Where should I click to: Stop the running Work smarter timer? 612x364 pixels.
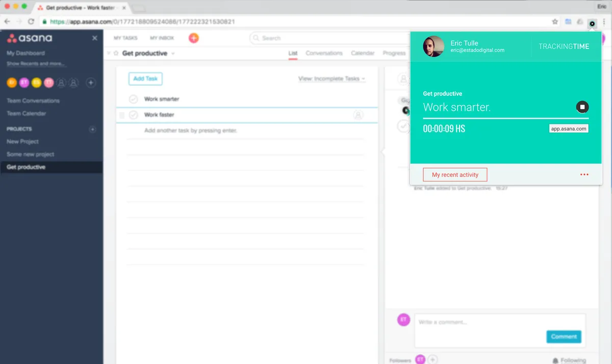[582, 107]
